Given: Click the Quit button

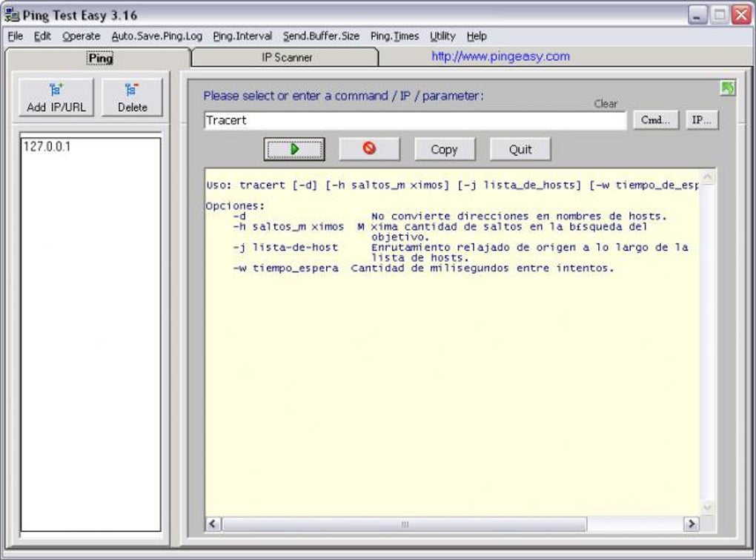Looking at the screenshot, I should [520, 149].
